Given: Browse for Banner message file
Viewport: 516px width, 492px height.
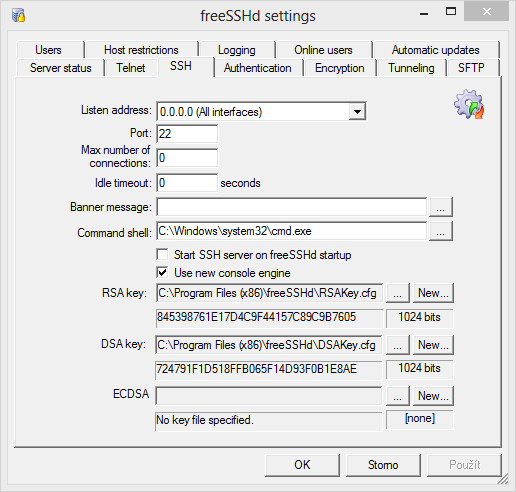Looking at the screenshot, I should tap(441, 207).
